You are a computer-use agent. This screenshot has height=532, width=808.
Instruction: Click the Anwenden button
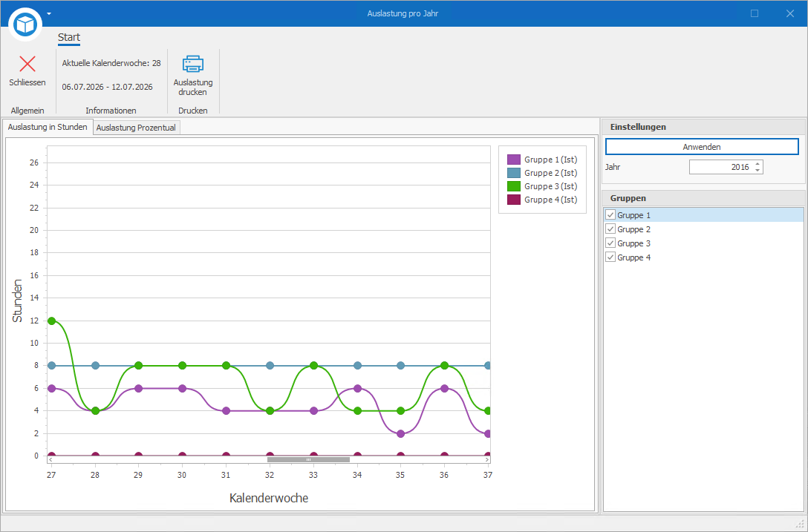(702, 147)
